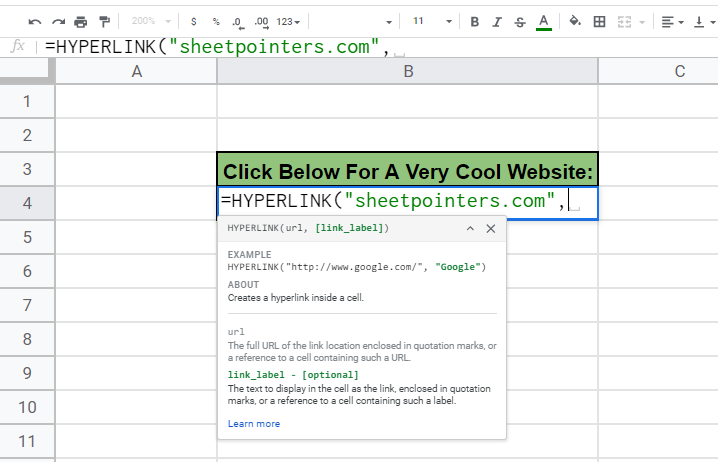718x462 pixels.
Task: Open the Learn more link
Action: [x=254, y=424]
